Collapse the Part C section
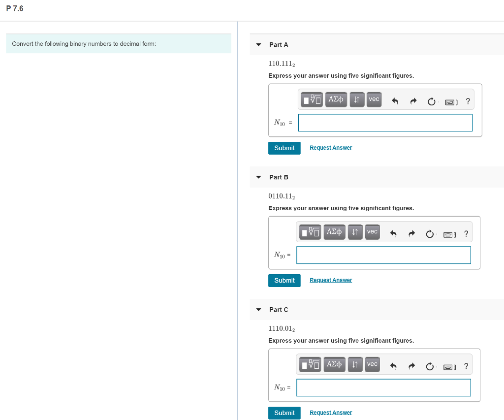504x420 pixels. (x=258, y=309)
